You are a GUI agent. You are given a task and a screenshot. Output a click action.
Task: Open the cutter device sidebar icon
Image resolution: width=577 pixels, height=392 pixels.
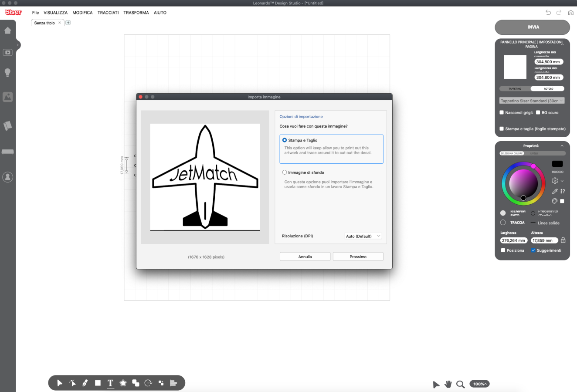[7, 152]
